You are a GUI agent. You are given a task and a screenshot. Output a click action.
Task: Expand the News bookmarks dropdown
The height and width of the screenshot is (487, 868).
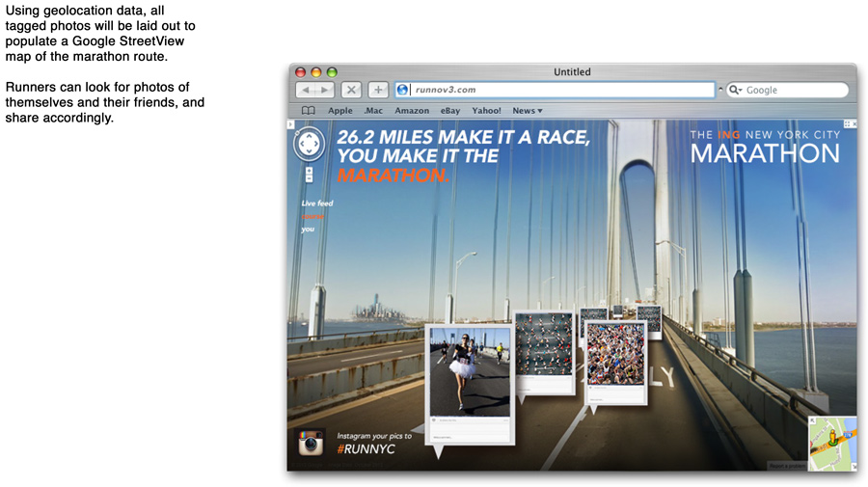(x=527, y=111)
